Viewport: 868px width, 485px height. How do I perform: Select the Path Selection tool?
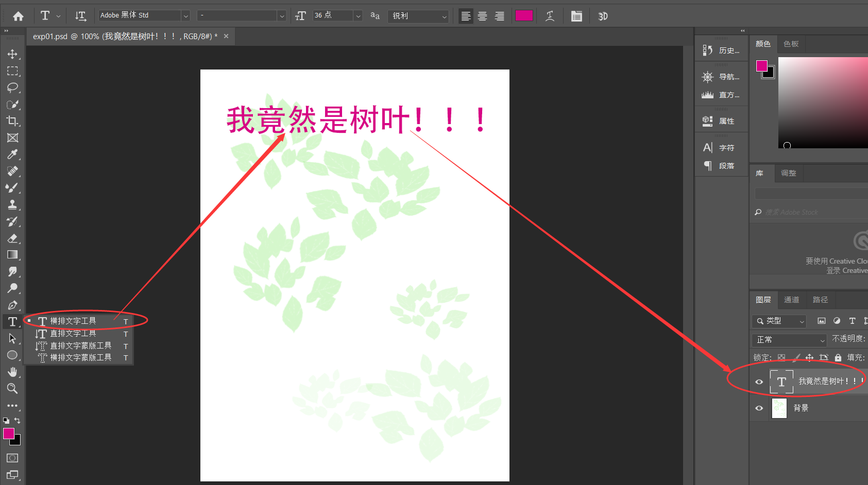[12, 338]
